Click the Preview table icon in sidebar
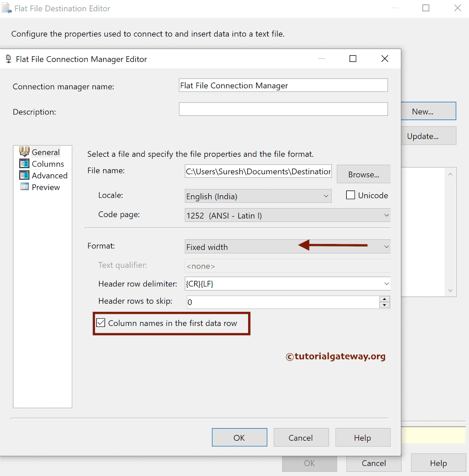Screen dimensions: 469x476 [24, 187]
